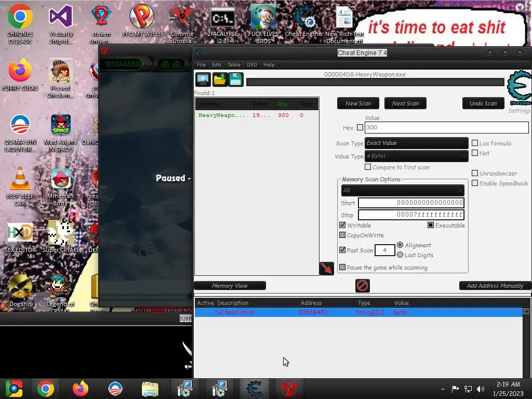Image resolution: width=532 pixels, height=399 pixels.
Task: Open the Value Type 4 Bytes dropdown
Action: (x=416, y=156)
